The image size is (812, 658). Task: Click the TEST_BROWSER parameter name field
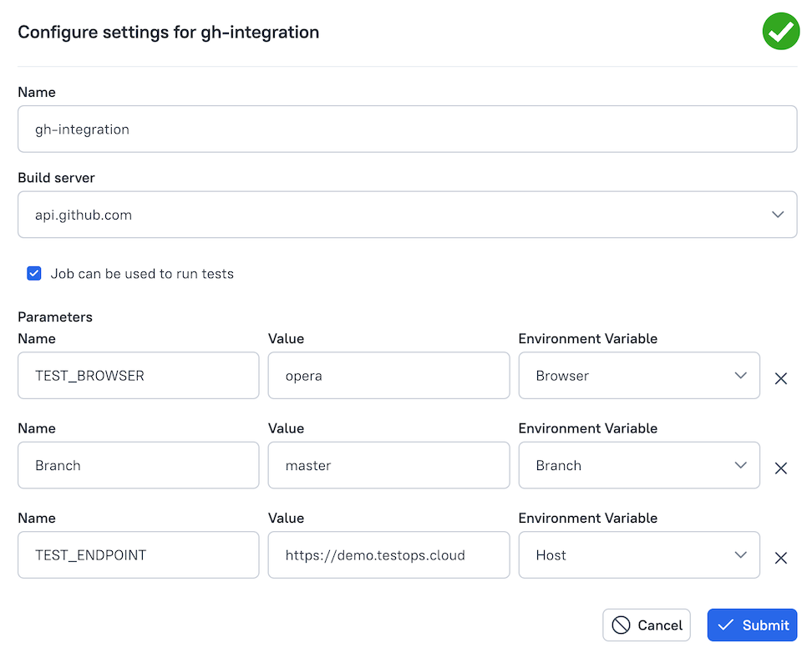tap(138, 376)
